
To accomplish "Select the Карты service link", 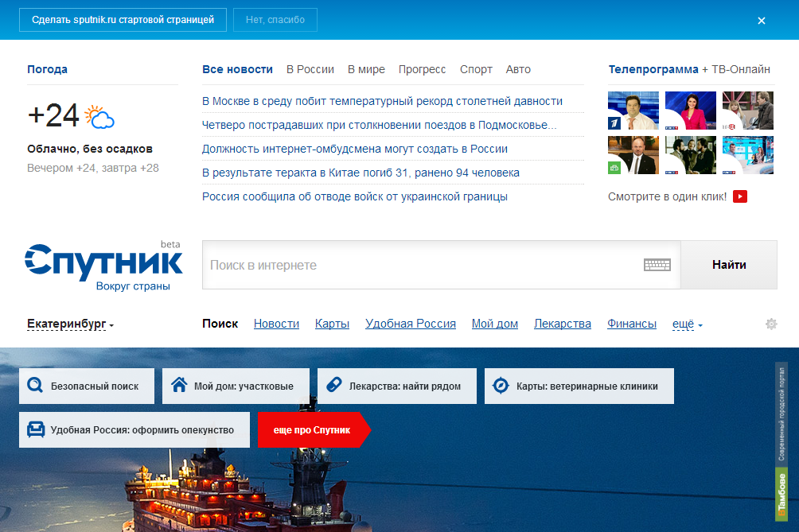I will pos(332,324).
